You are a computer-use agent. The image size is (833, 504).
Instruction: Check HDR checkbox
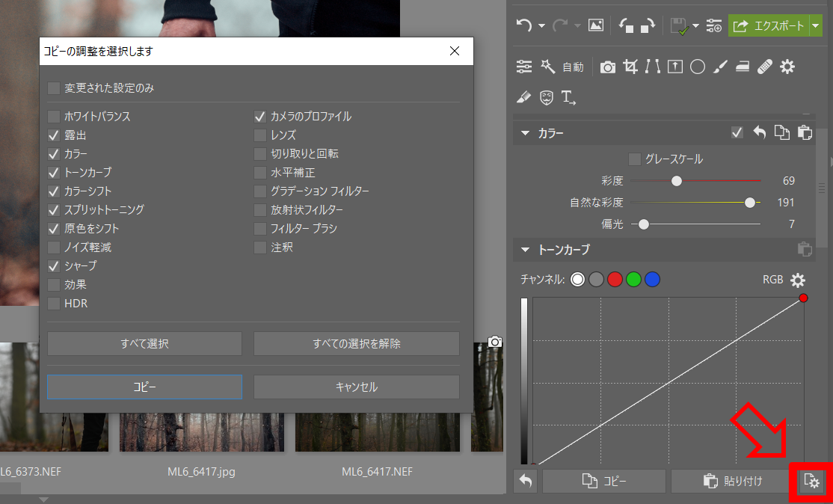click(x=54, y=304)
